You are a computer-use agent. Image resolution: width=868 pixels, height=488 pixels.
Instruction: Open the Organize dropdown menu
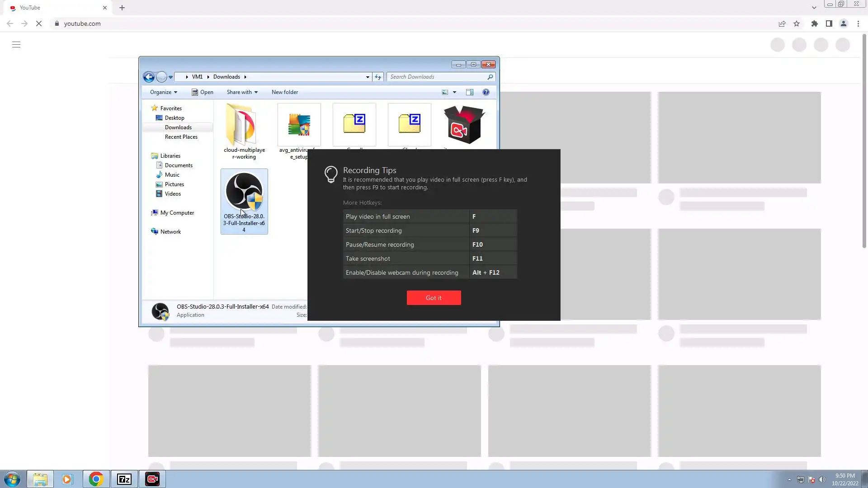[163, 92]
